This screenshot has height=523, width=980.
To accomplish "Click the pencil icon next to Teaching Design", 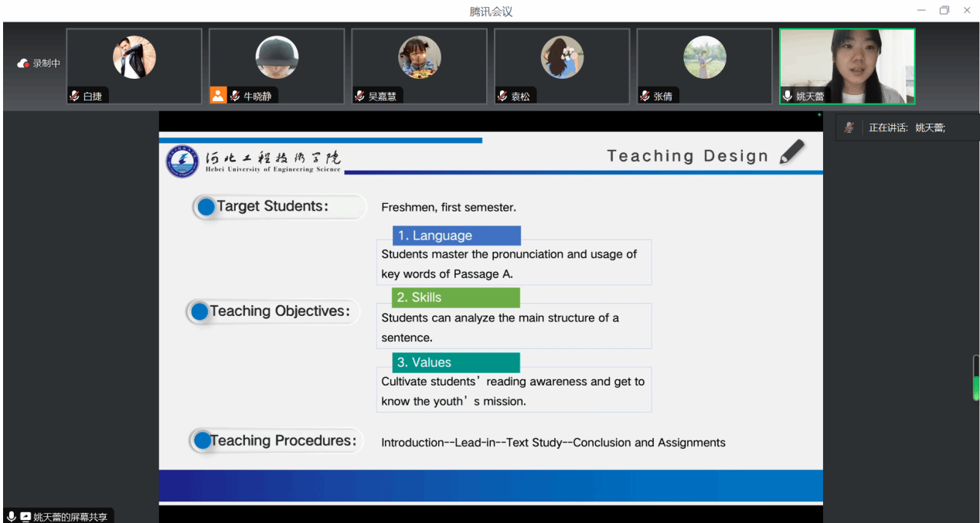I will click(x=792, y=152).
